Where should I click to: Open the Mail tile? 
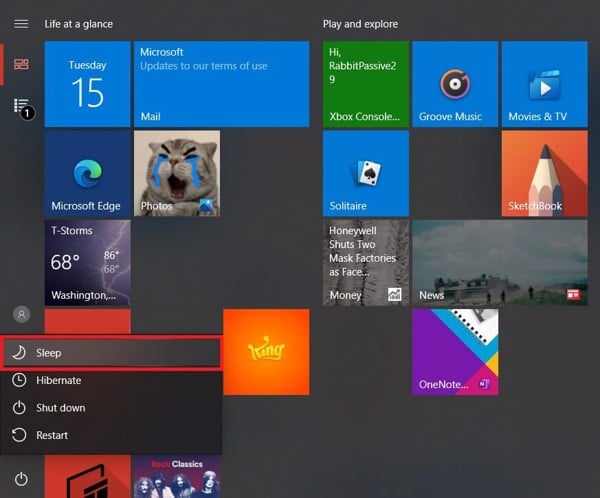pyautogui.click(x=222, y=84)
